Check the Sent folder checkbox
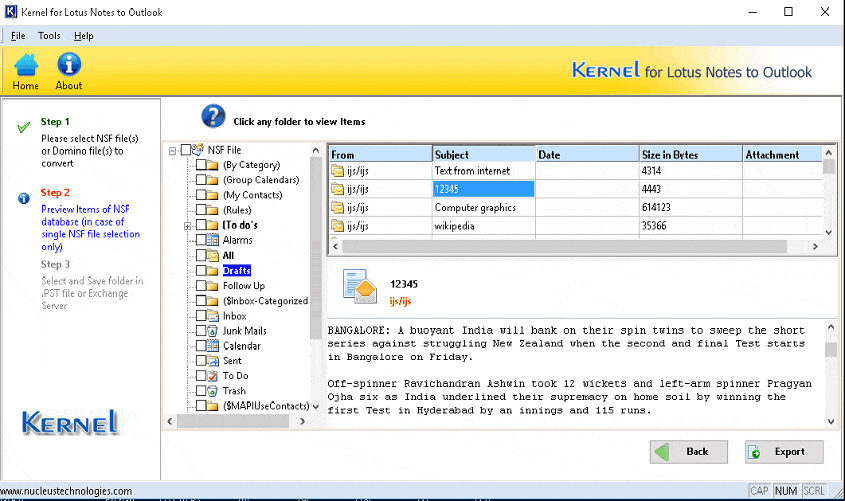The height and width of the screenshot is (501, 845). point(201,361)
